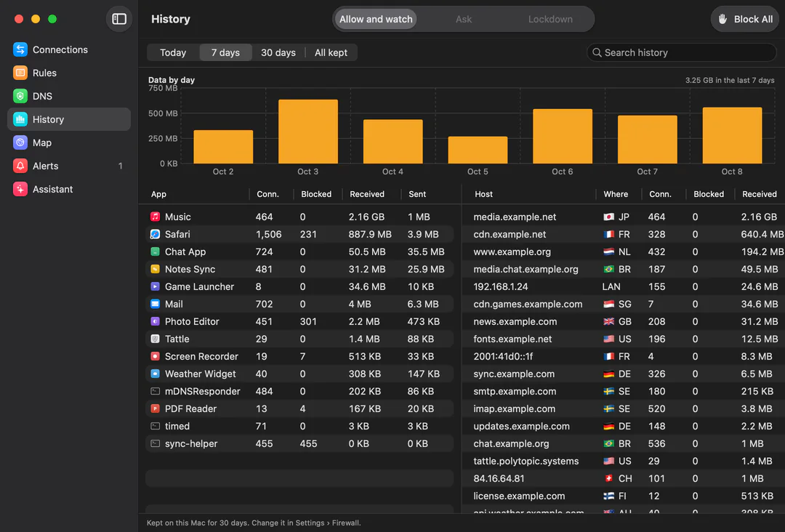Show Today's history
The width and height of the screenshot is (785, 532).
point(173,52)
